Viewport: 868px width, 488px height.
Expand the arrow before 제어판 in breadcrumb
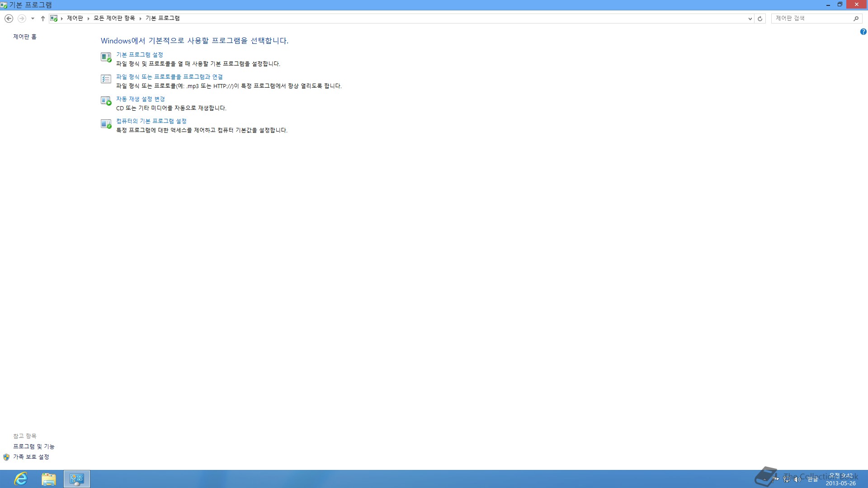point(62,19)
